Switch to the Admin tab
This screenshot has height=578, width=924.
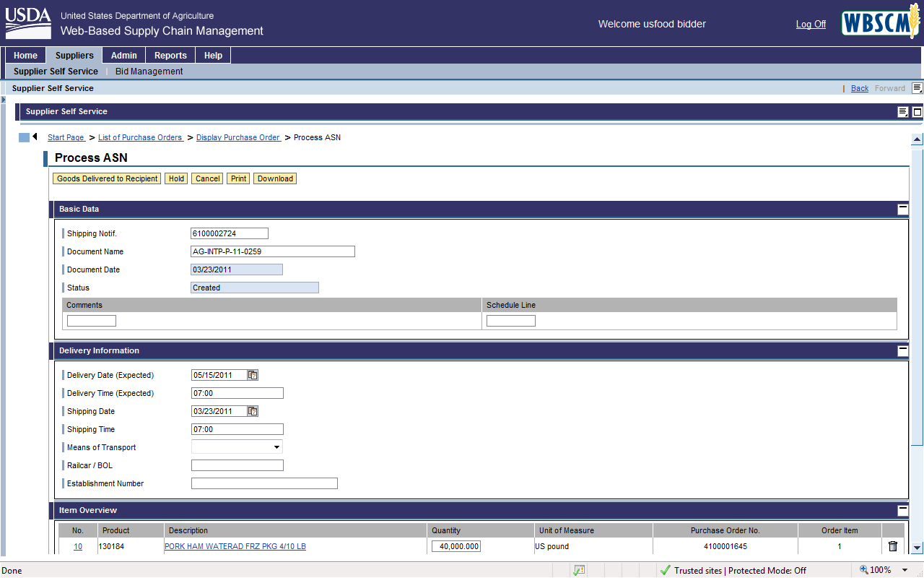click(x=124, y=56)
